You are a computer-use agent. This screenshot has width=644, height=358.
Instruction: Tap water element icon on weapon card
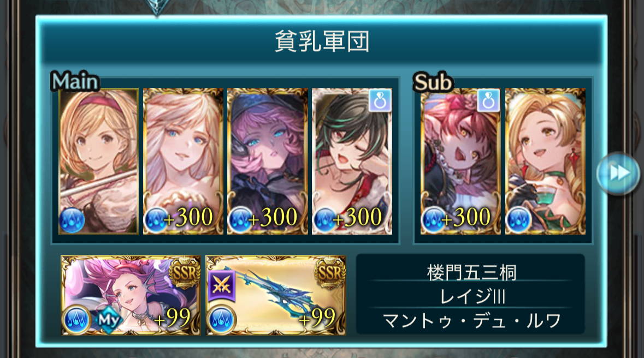click(221, 320)
